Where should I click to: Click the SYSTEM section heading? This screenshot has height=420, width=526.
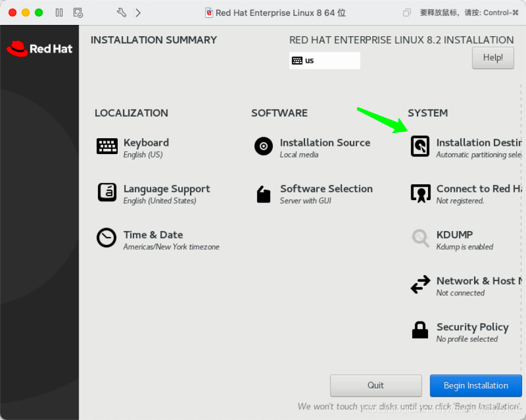coord(427,113)
